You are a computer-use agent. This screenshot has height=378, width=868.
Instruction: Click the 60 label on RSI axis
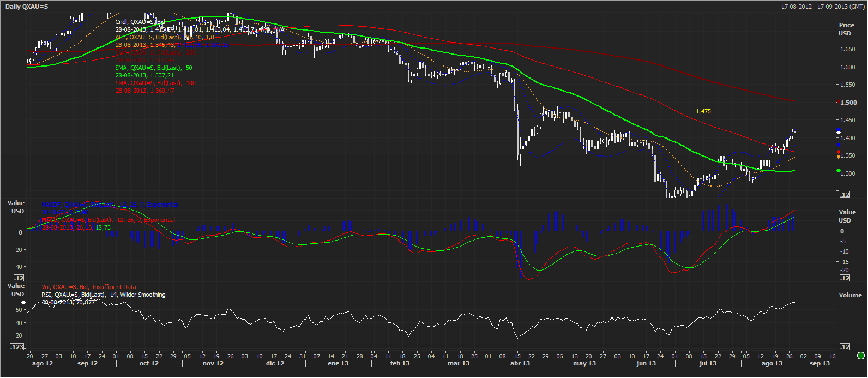pos(18,310)
